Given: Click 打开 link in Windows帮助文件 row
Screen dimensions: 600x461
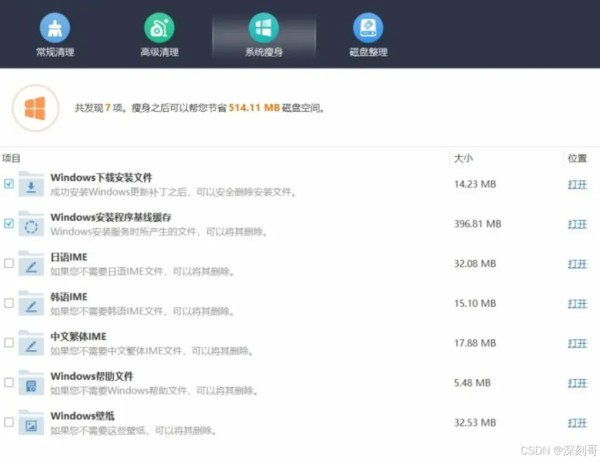Looking at the screenshot, I should click(577, 383).
